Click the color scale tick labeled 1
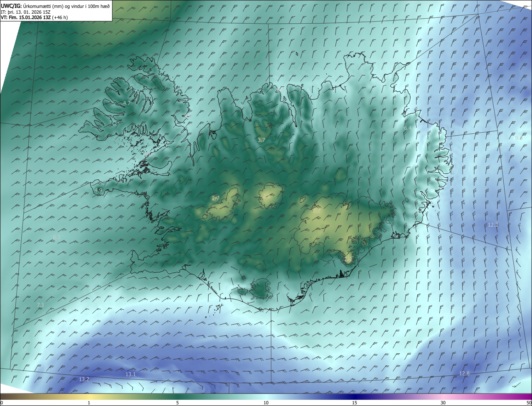 point(89,403)
